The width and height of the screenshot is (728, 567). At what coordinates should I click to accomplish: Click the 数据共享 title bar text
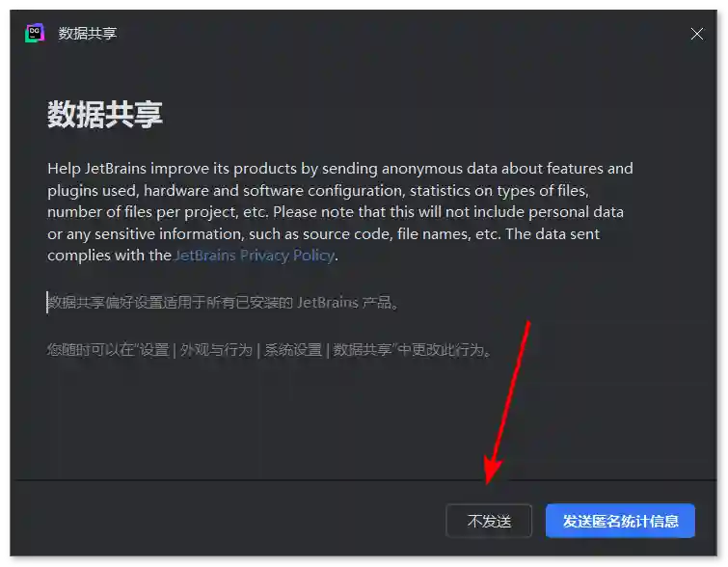(x=87, y=34)
